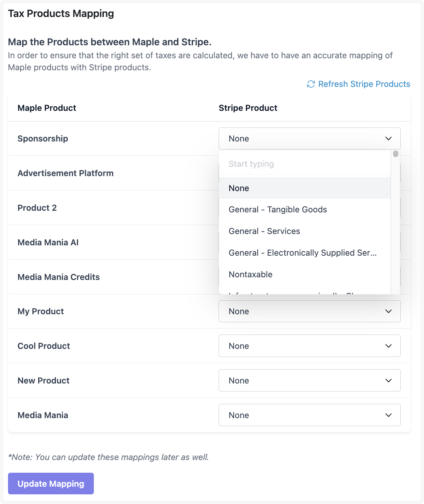Click the dropdown list scrollbar thumb
The height and width of the screenshot is (504, 424).
click(395, 154)
